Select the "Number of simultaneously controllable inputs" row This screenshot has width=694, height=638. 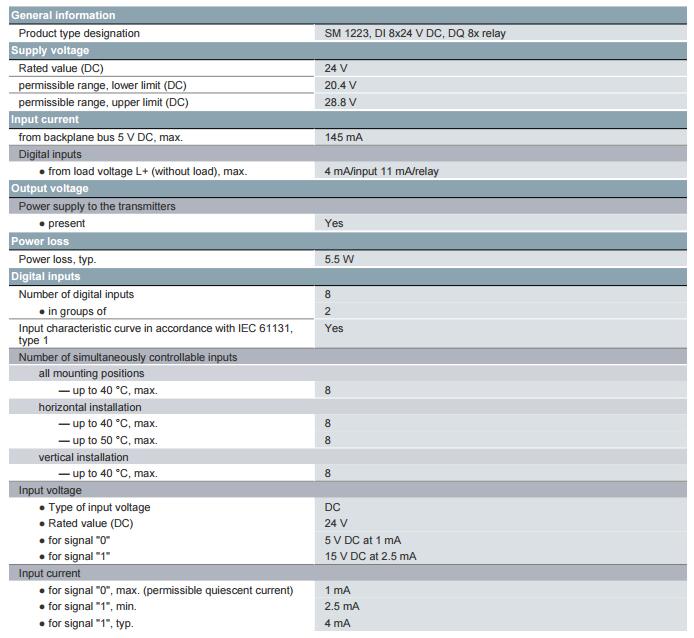pos(128,357)
